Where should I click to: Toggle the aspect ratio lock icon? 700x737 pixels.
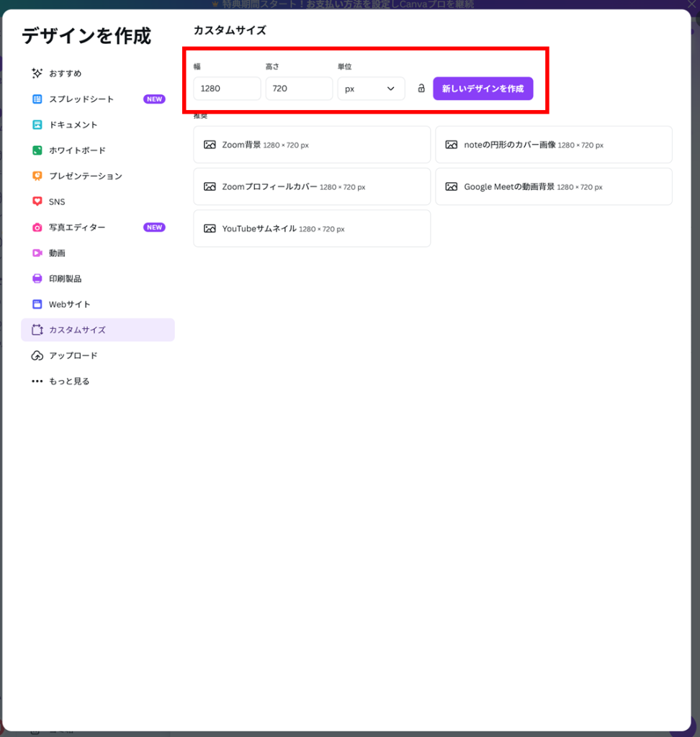421,89
